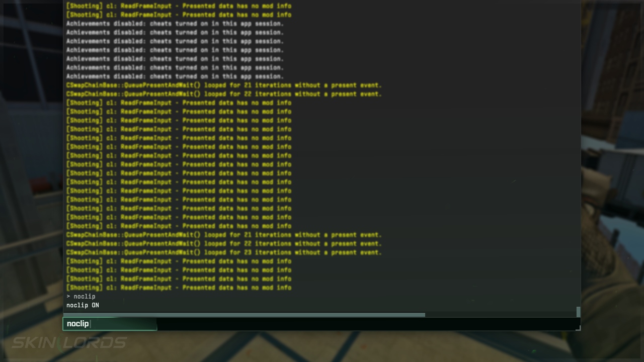Select the 'noclip ON' output line

(83, 305)
